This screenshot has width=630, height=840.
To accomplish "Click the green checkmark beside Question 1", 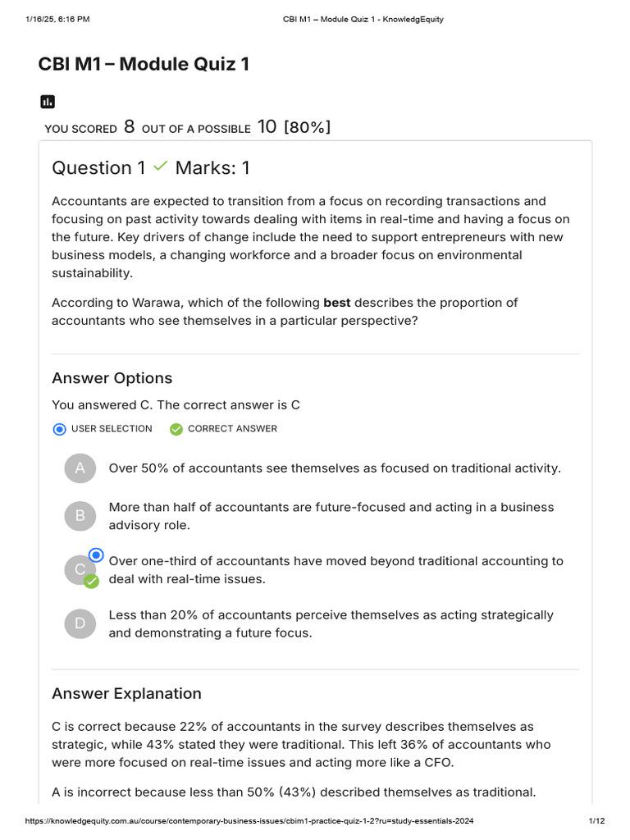I will point(161,167).
